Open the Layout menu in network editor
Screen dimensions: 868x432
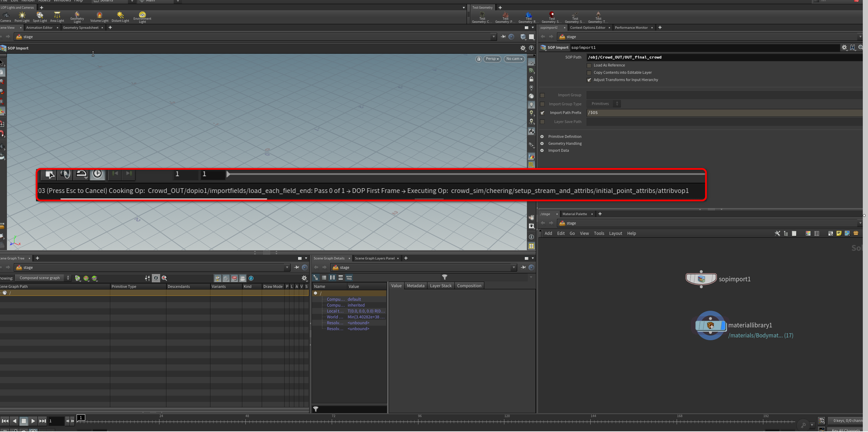pyautogui.click(x=615, y=234)
